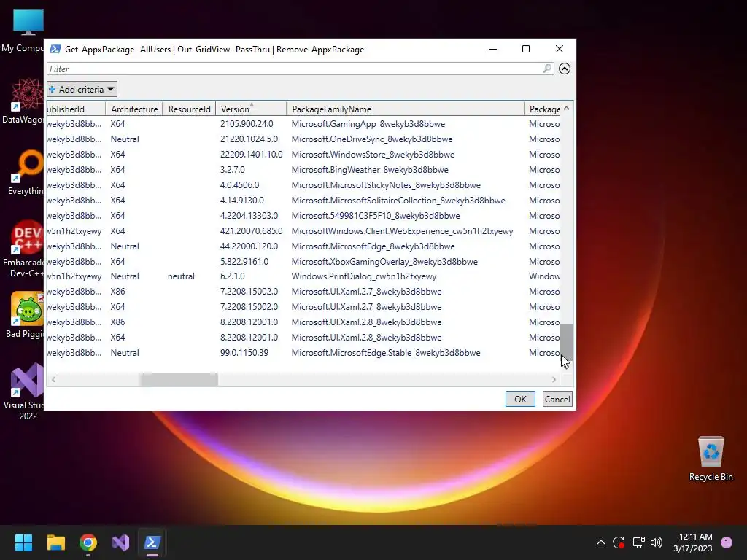Click the filter search magnifier icon
Viewport: 747px width, 560px height.
547,69
